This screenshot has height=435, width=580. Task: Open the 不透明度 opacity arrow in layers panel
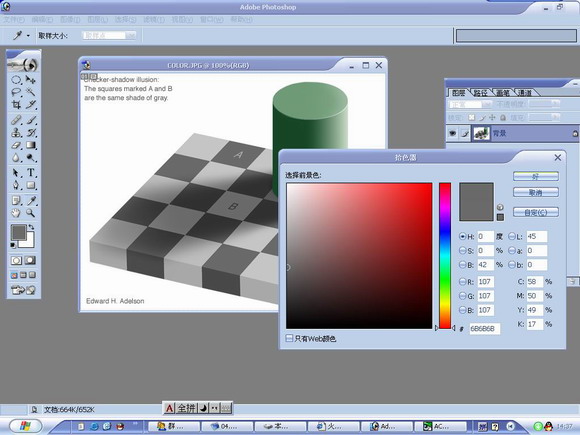tap(555, 104)
